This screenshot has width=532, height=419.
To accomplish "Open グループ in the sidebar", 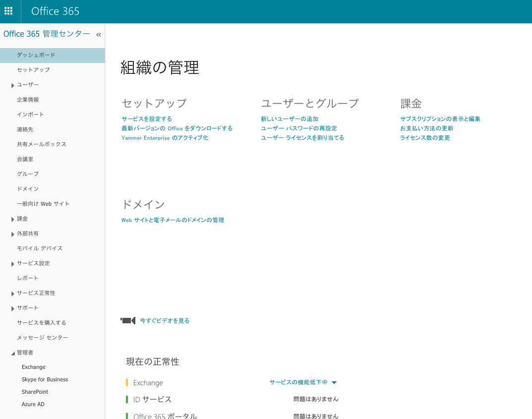I will click(28, 174).
